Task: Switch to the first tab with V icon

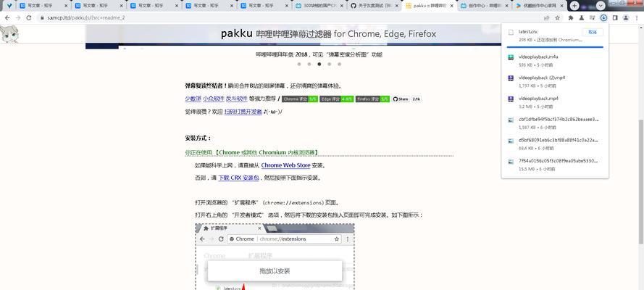Action: click(x=9, y=6)
